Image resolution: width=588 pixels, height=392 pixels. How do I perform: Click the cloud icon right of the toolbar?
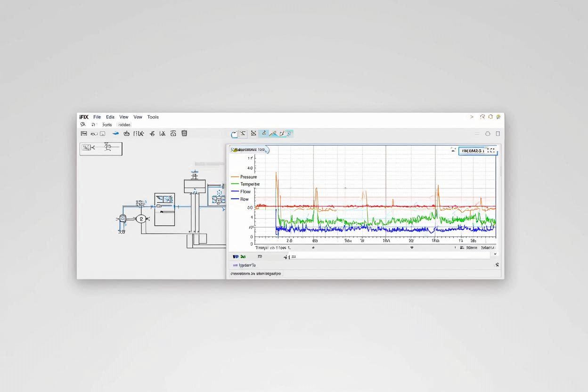[488, 134]
